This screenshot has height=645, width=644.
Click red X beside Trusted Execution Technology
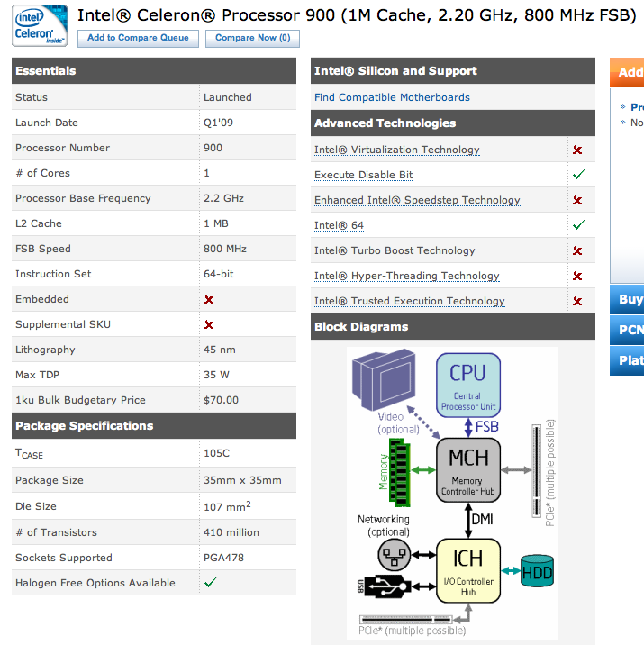[x=577, y=302]
